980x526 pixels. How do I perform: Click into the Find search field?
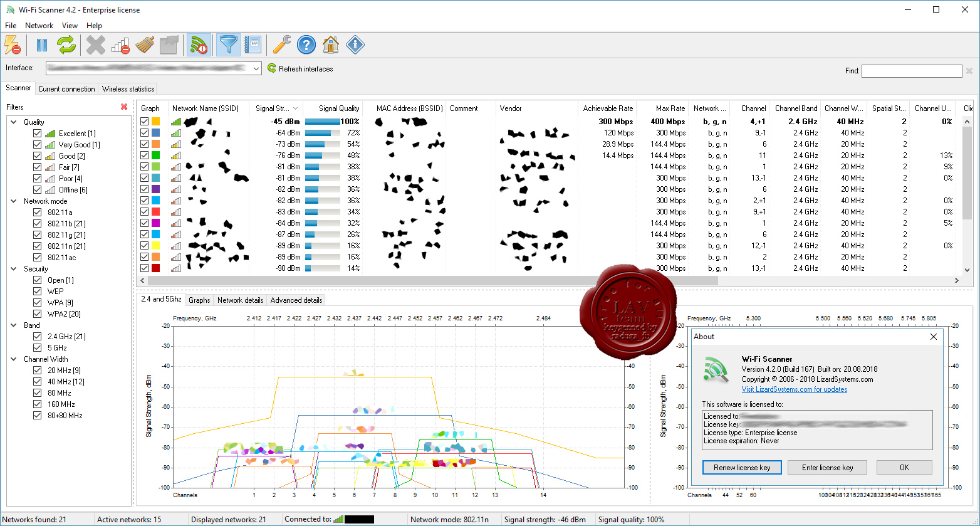(912, 71)
